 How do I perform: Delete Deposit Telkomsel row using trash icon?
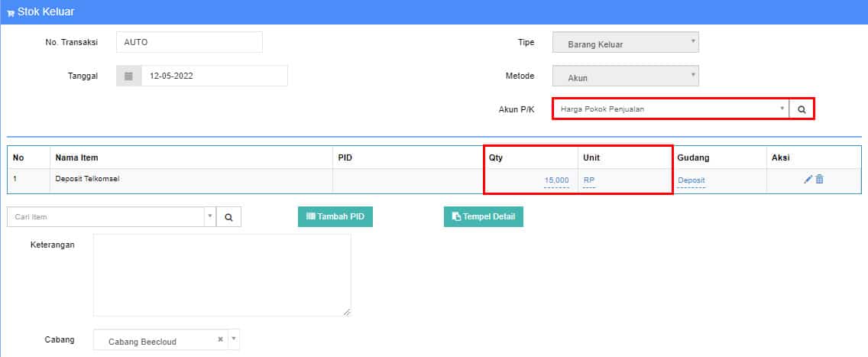coord(820,179)
